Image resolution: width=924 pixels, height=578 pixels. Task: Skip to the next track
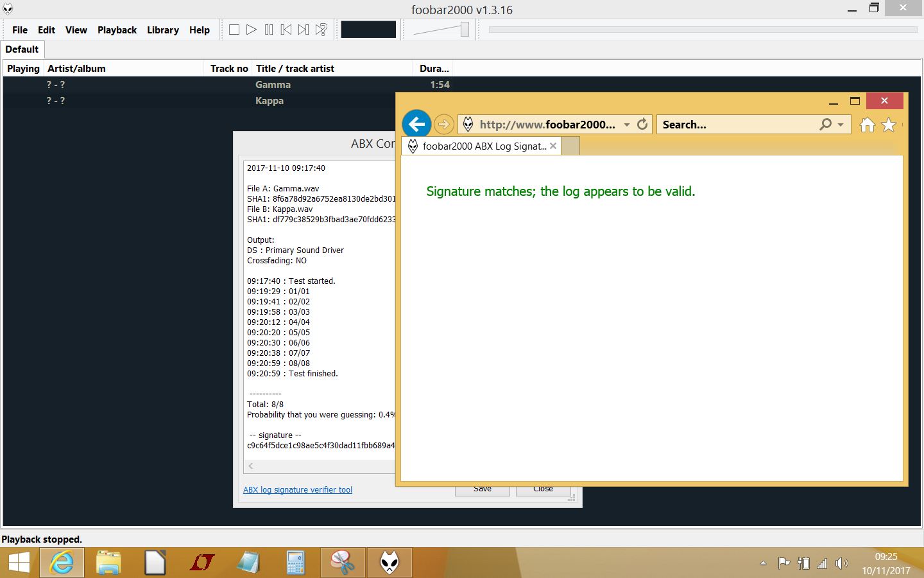[304, 30]
